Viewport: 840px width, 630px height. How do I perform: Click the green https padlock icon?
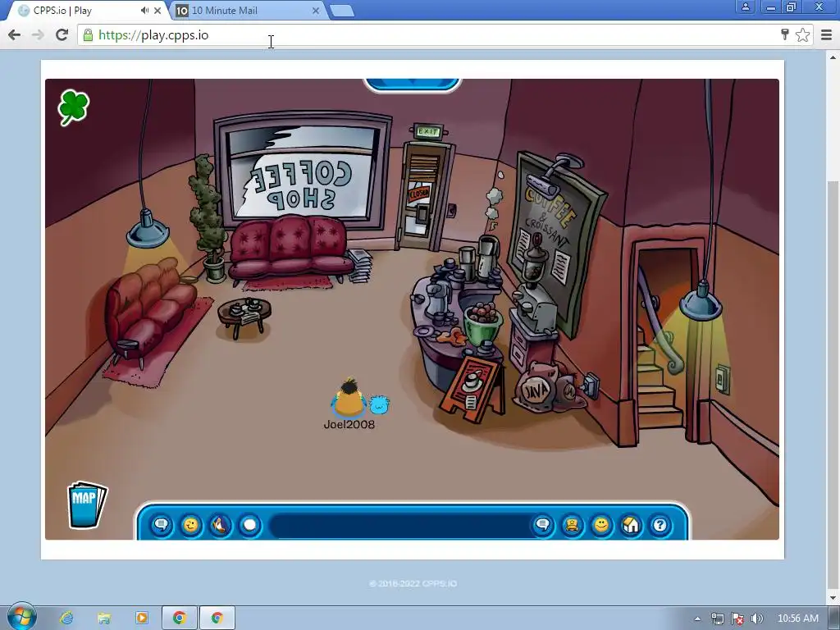pos(88,35)
